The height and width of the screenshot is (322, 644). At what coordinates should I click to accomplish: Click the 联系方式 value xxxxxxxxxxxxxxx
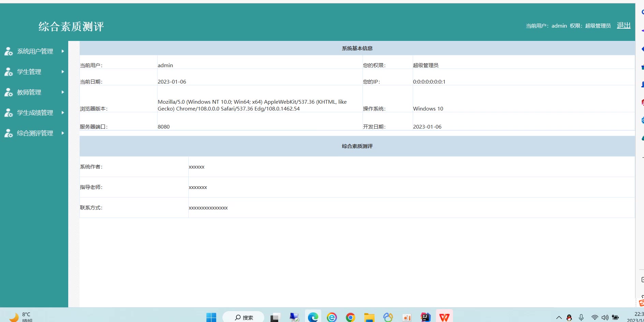[x=208, y=208]
